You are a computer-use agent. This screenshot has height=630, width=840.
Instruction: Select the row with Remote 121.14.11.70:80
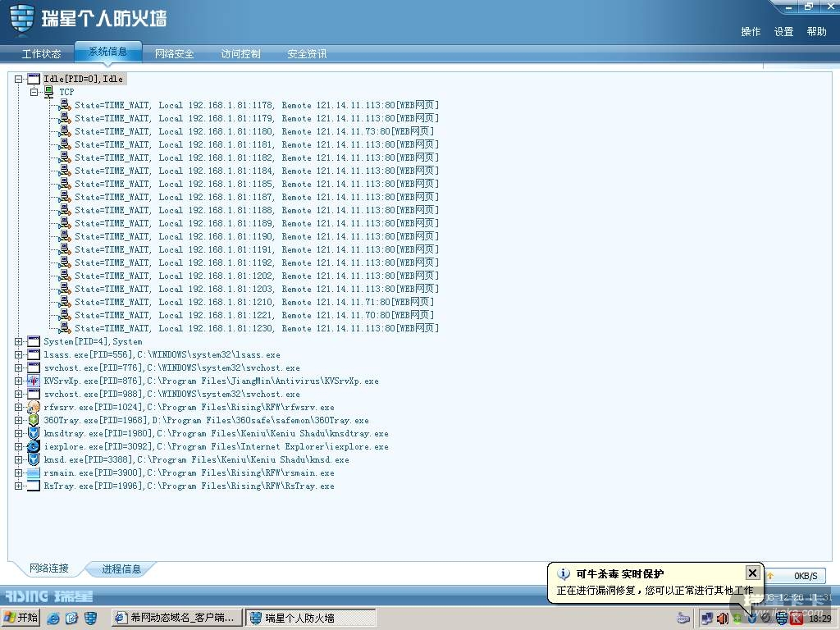pyautogui.click(x=254, y=315)
